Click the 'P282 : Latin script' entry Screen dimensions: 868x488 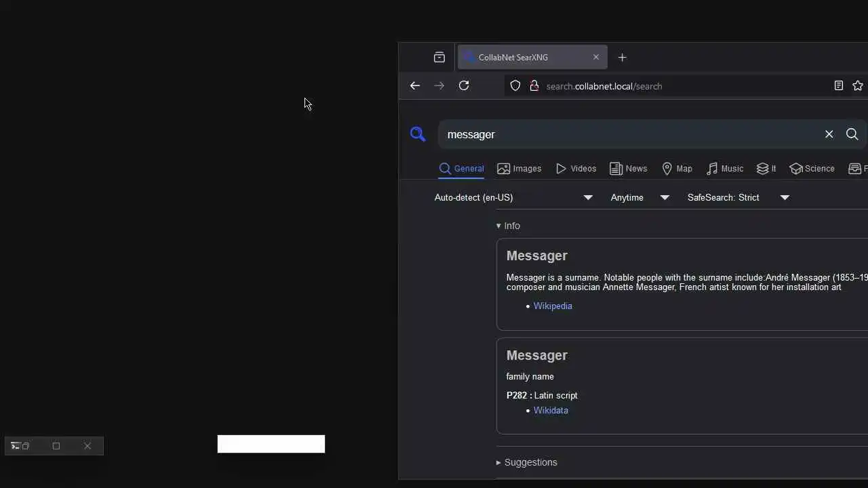tap(542, 395)
